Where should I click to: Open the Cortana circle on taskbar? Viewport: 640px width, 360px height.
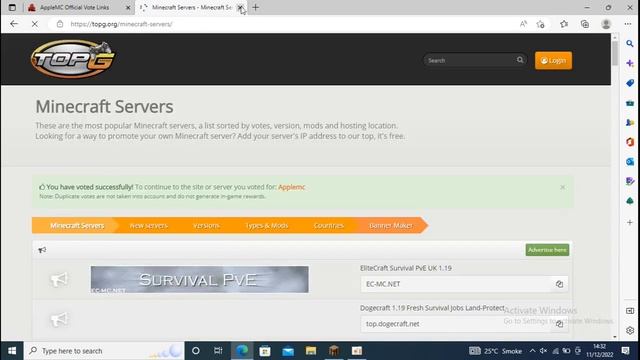point(196,351)
